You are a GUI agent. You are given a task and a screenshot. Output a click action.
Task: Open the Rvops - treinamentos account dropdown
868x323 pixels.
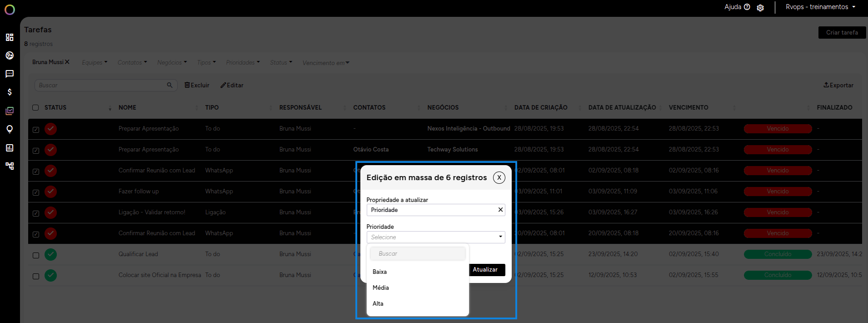point(820,7)
